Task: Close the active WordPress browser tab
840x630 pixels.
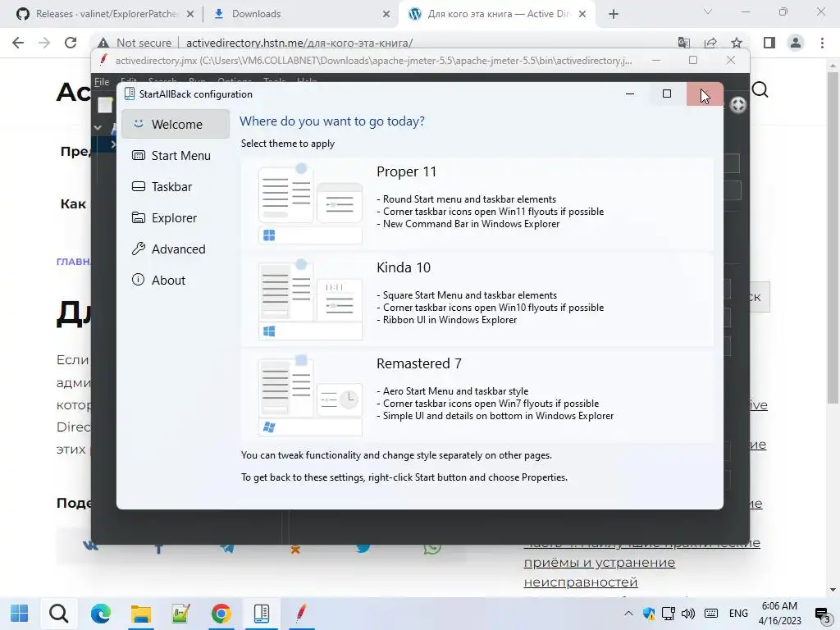Action: pyautogui.click(x=582, y=14)
